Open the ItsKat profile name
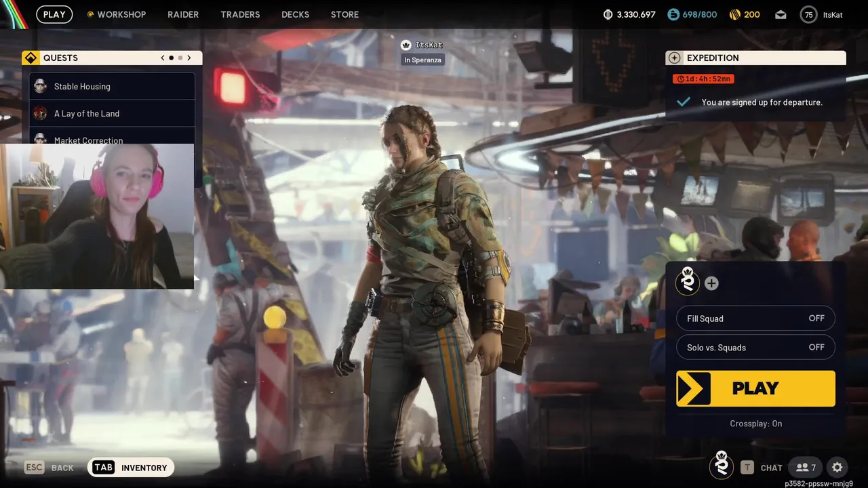The height and width of the screenshot is (488, 868). (833, 14)
